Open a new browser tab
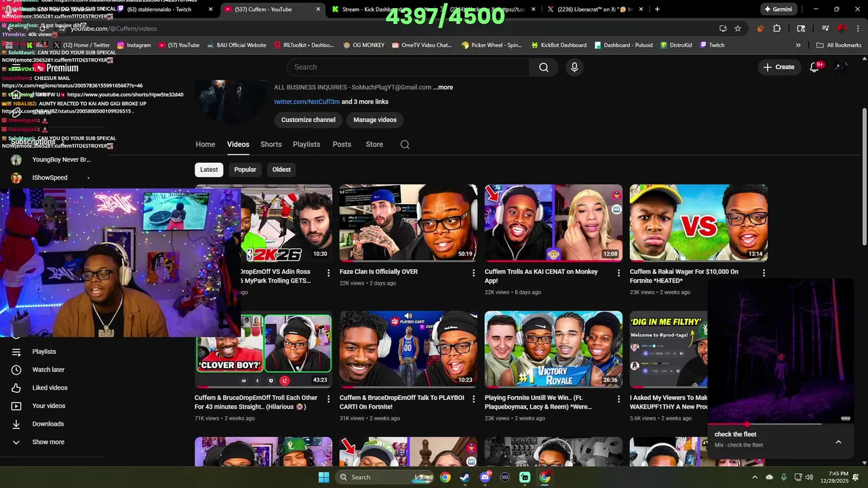The height and width of the screenshot is (488, 868). pos(657,9)
